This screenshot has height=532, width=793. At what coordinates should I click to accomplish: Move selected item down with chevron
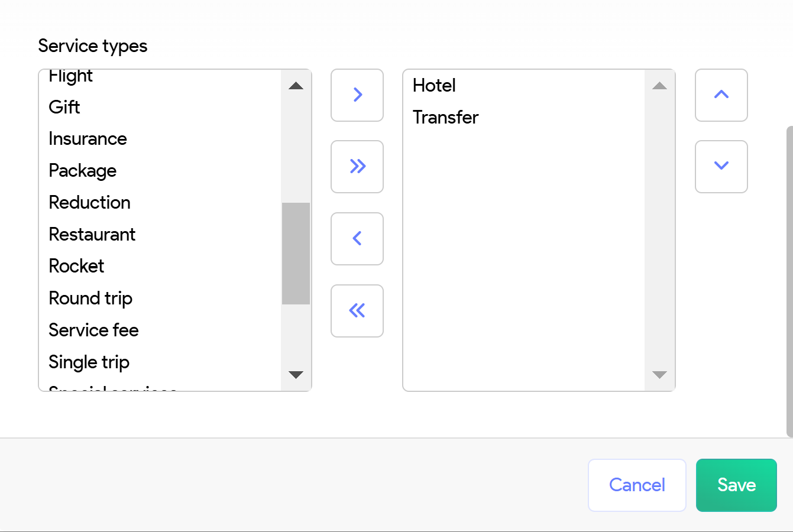[721, 167]
